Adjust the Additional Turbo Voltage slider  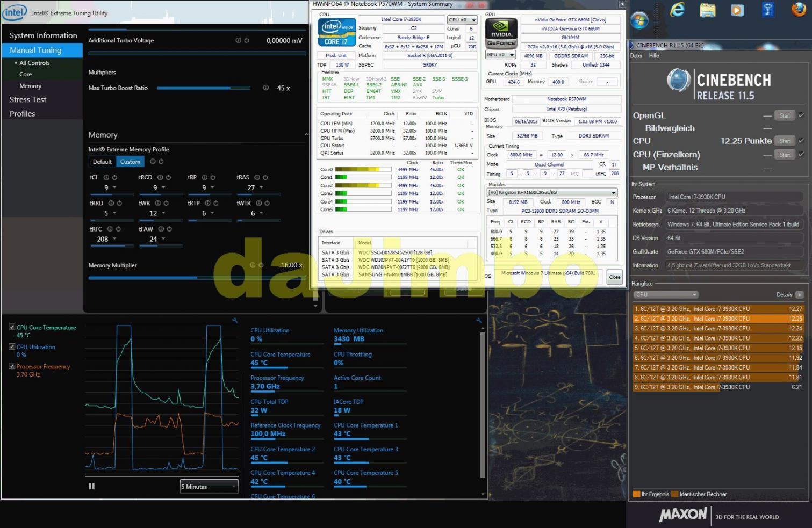click(x=197, y=53)
